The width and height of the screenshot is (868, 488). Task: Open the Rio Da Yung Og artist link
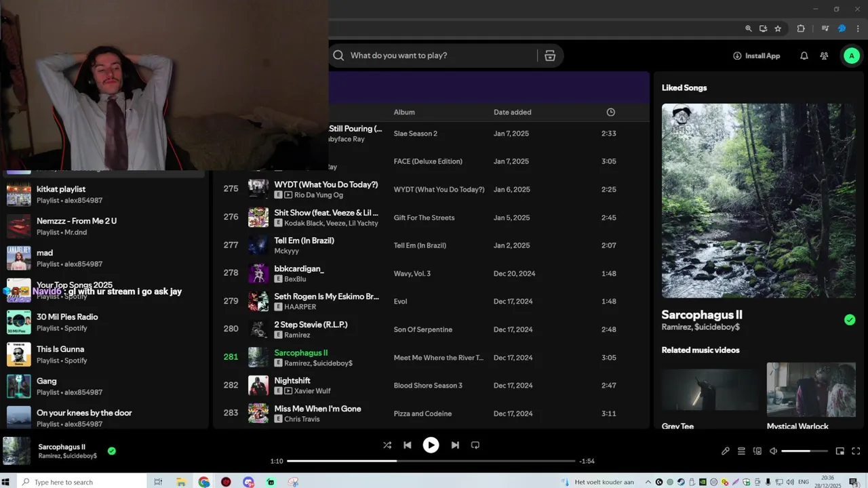pos(319,195)
